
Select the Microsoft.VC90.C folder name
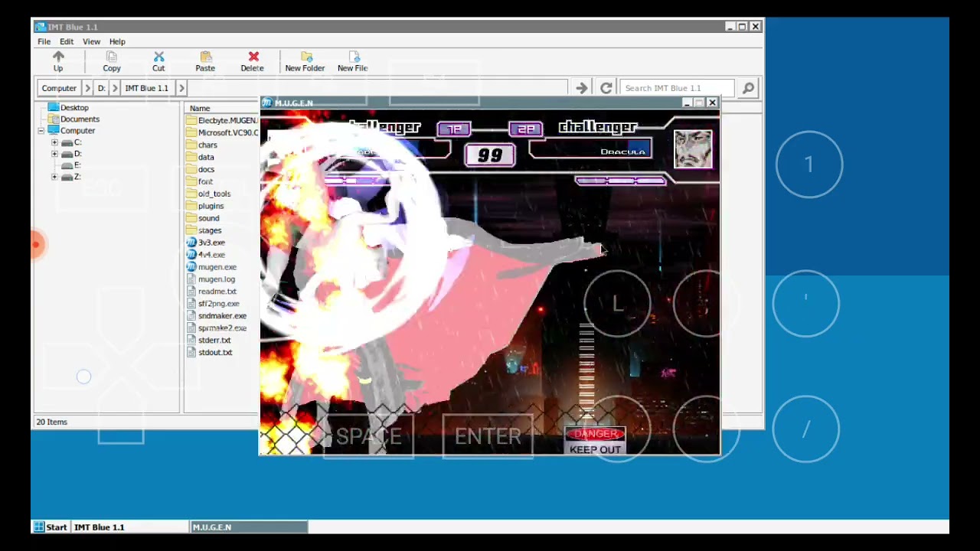pos(227,132)
